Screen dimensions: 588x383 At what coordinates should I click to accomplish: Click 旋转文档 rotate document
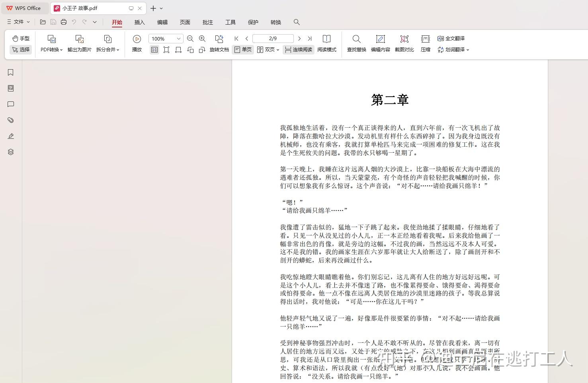coord(219,44)
